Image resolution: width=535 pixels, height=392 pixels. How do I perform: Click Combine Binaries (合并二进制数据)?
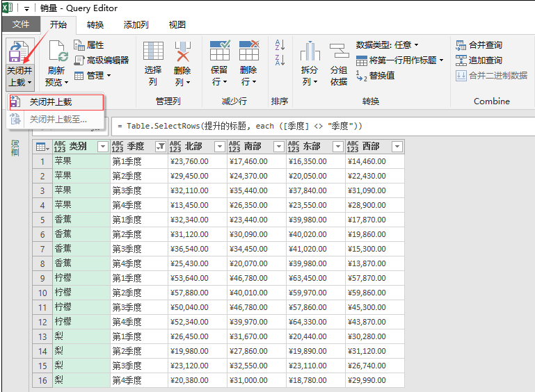tap(491, 75)
